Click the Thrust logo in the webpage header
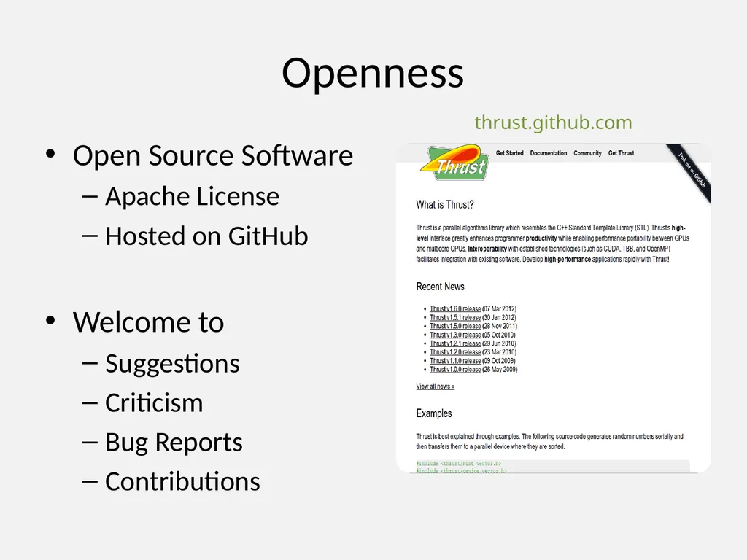The height and width of the screenshot is (560, 747). pyautogui.click(x=455, y=163)
